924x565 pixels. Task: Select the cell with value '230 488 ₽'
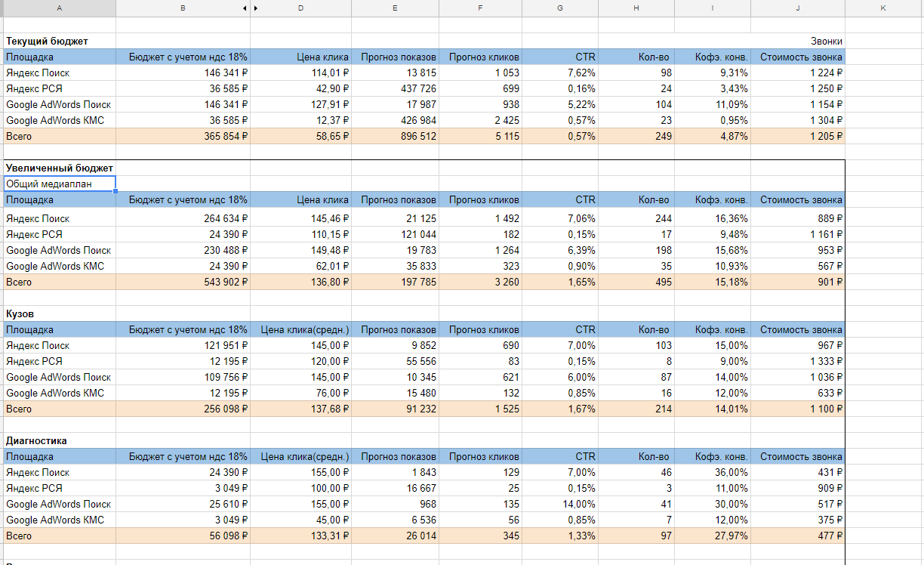tap(183, 250)
